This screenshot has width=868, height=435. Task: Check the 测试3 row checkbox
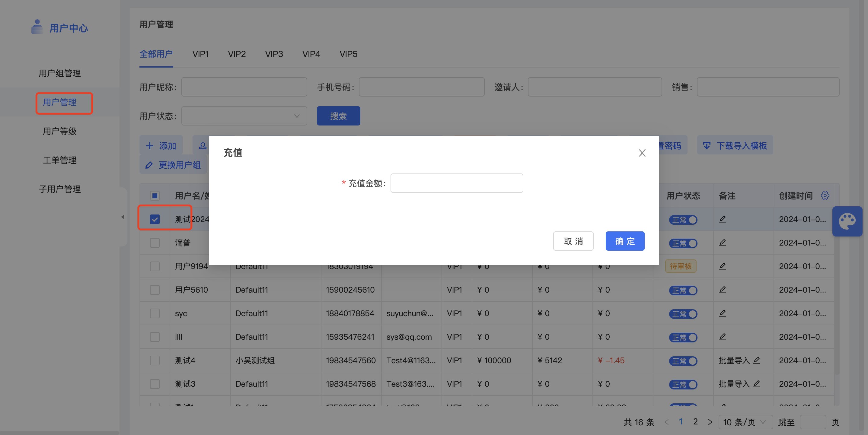[155, 384]
